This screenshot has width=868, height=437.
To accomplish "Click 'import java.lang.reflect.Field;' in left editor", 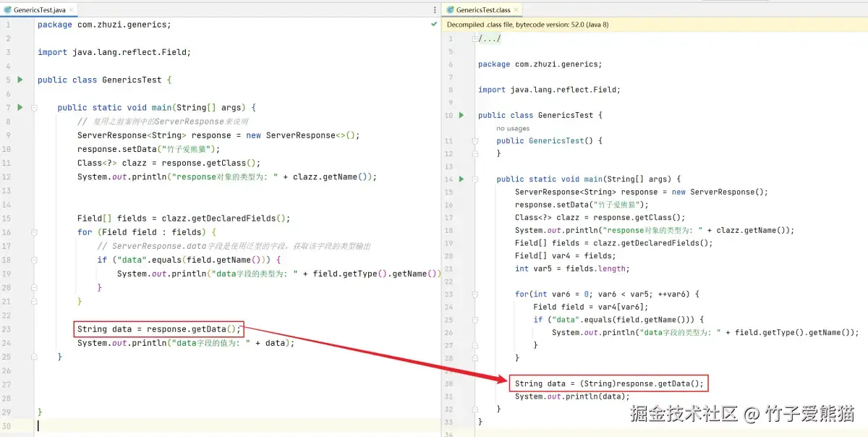I will point(114,52).
